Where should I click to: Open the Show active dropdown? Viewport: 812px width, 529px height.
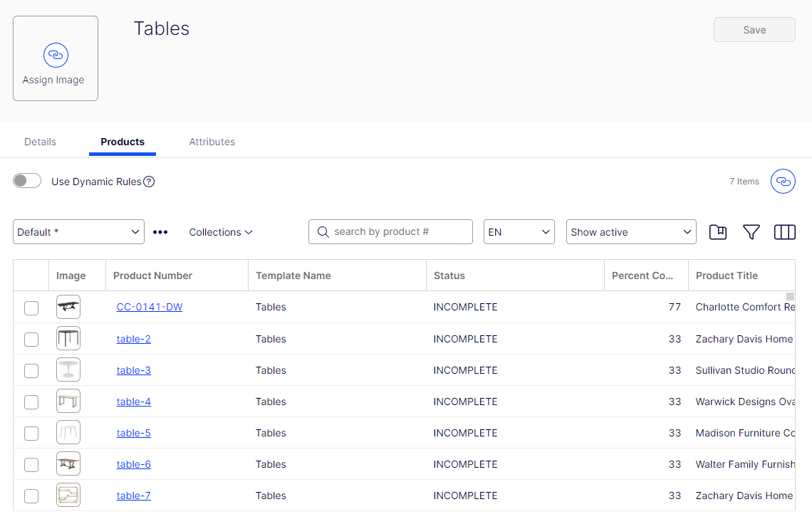[x=630, y=232]
